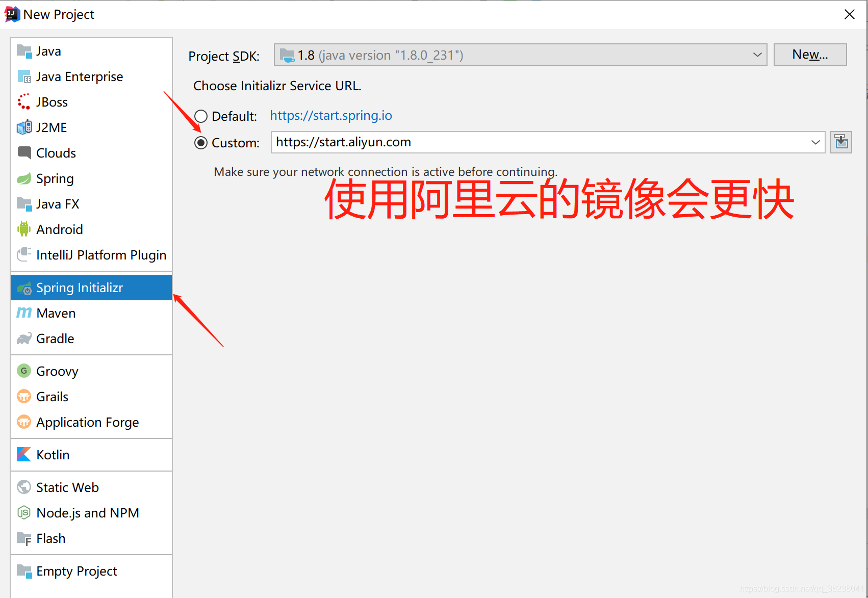Click the Java Enterprise icon
The image size is (868, 598).
point(24,76)
